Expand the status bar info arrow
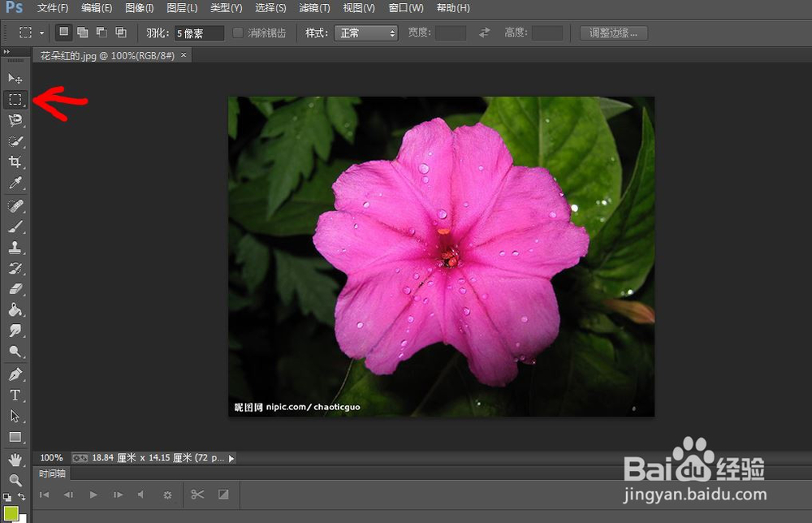This screenshot has height=523, width=812. pos(231,458)
